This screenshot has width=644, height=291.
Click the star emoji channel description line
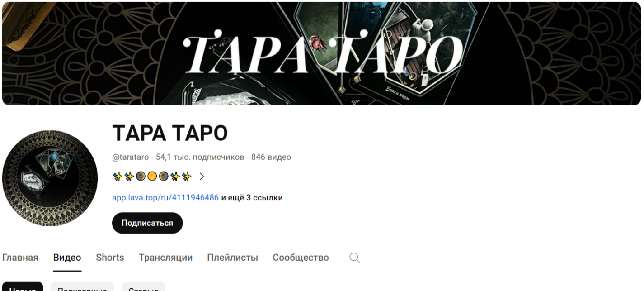coord(153,177)
